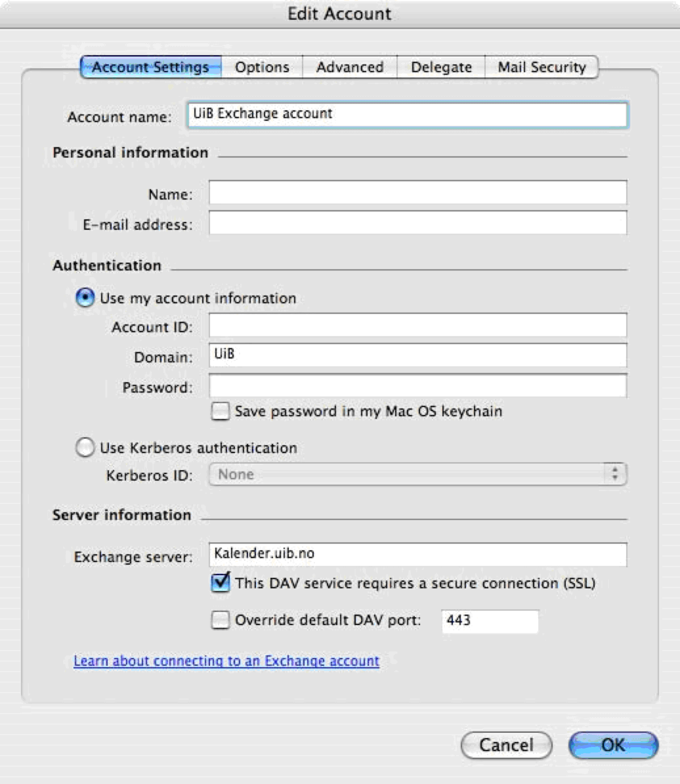Click the Exchange server field
This screenshot has height=784, width=680.
coord(417,554)
